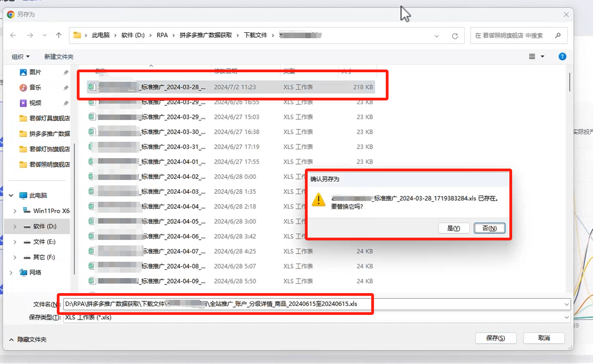Click the back arrow in the navigation bar

(x=13, y=35)
